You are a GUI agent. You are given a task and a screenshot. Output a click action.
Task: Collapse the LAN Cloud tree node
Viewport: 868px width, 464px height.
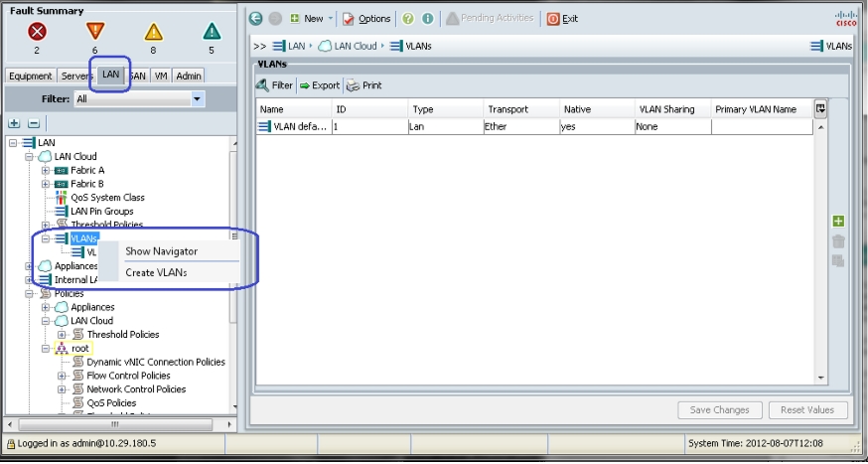[x=30, y=157]
